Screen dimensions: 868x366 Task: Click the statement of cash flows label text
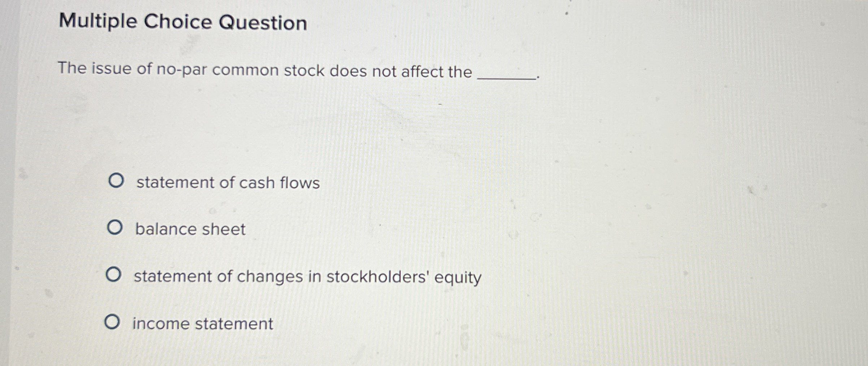pos(227,183)
